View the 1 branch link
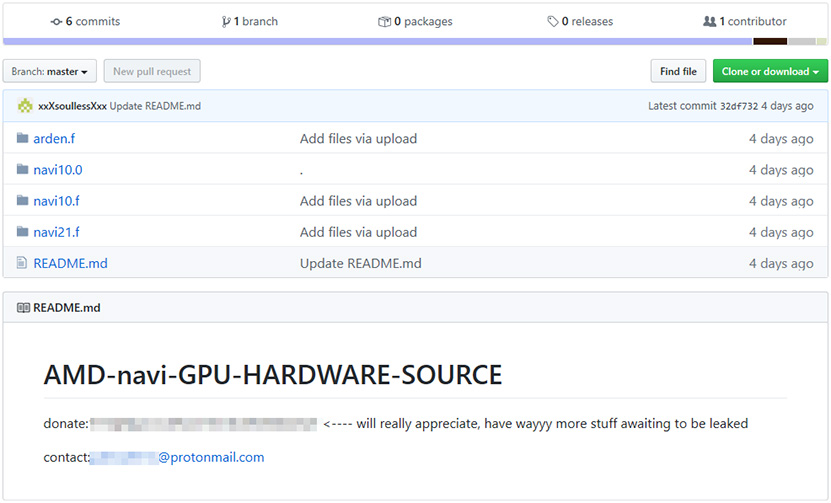Screen dimensions: 831x503 click(250, 22)
